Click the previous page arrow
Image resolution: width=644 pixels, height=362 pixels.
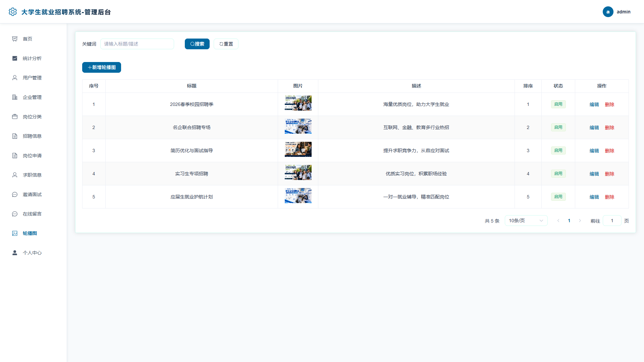pyautogui.click(x=558, y=221)
